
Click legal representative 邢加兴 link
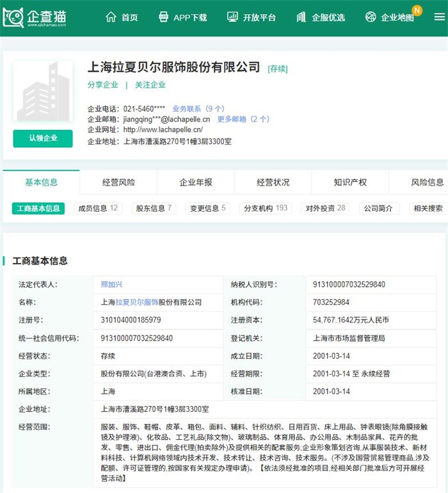coord(111,284)
